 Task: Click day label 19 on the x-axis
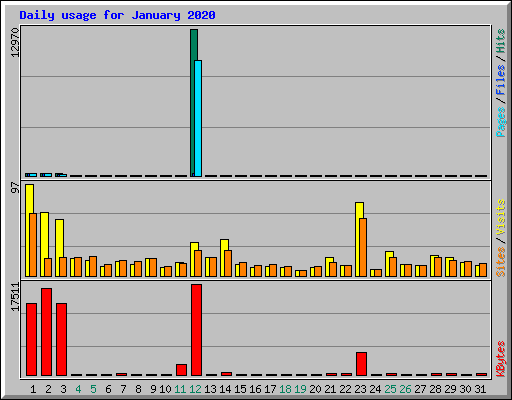(x=301, y=389)
